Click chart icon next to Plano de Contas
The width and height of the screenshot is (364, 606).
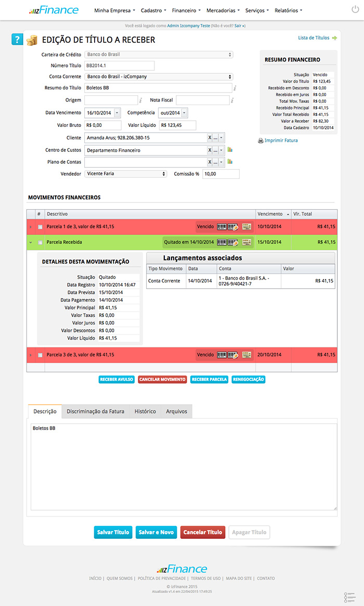[229, 162]
